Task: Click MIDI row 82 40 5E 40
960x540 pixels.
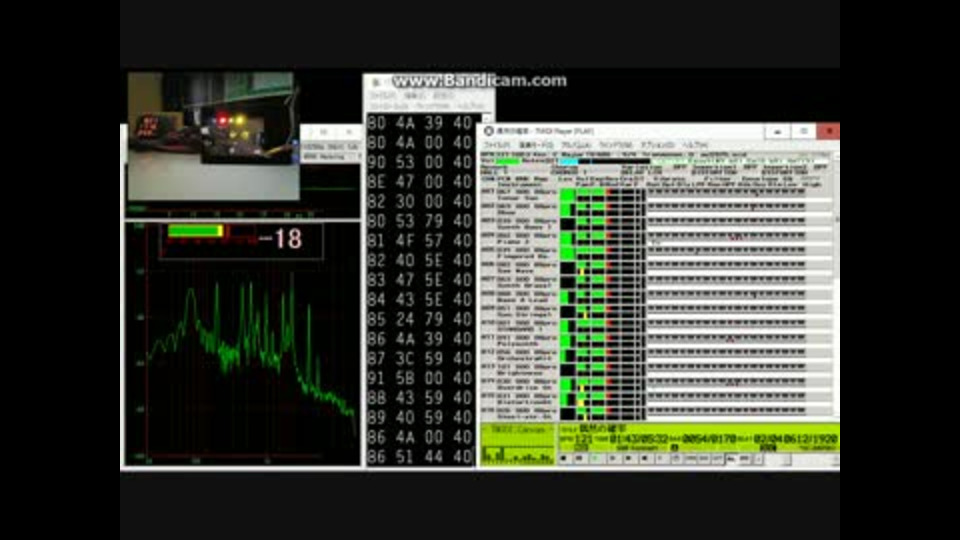Action: click(x=419, y=260)
